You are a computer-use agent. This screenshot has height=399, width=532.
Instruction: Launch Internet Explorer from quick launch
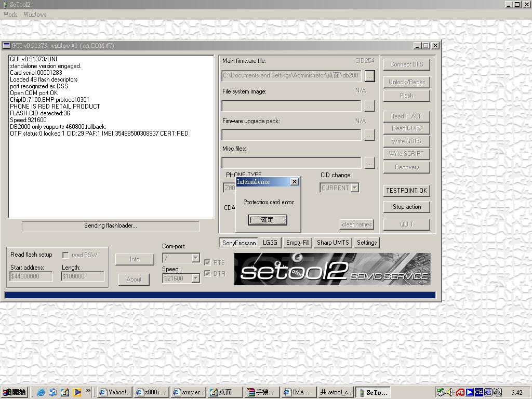coord(41,392)
